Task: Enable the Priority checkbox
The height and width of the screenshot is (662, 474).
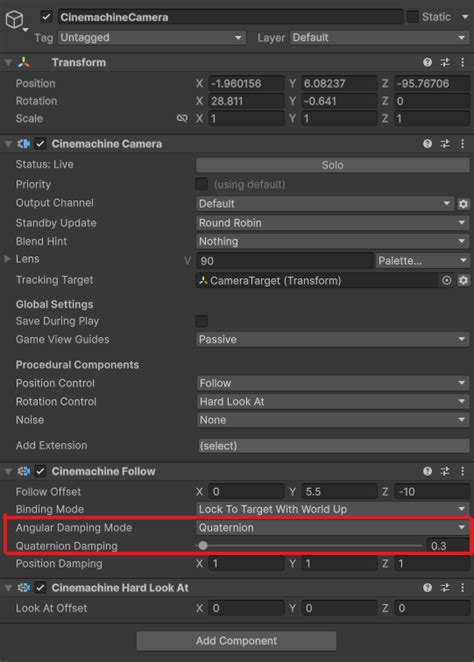Action: click(202, 184)
